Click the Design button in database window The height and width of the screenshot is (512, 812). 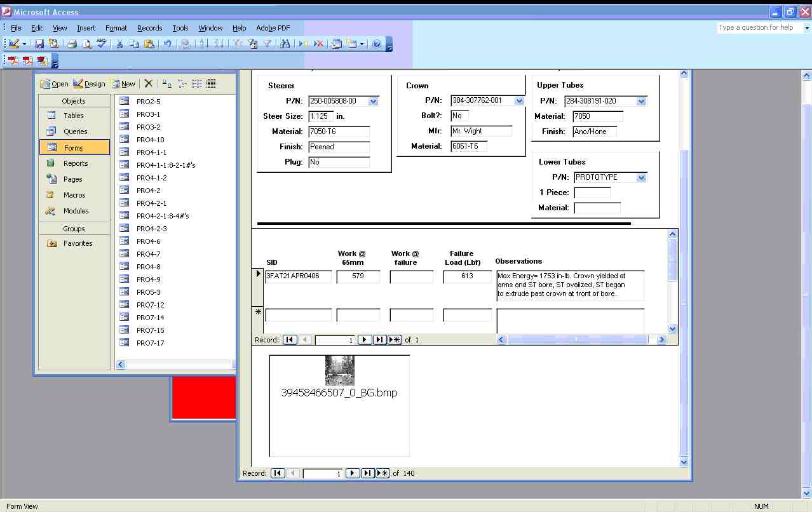pyautogui.click(x=89, y=84)
